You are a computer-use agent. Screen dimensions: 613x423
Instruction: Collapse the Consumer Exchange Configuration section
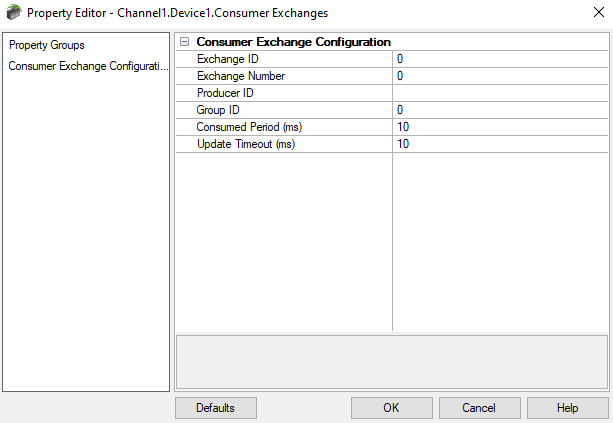tap(184, 43)
